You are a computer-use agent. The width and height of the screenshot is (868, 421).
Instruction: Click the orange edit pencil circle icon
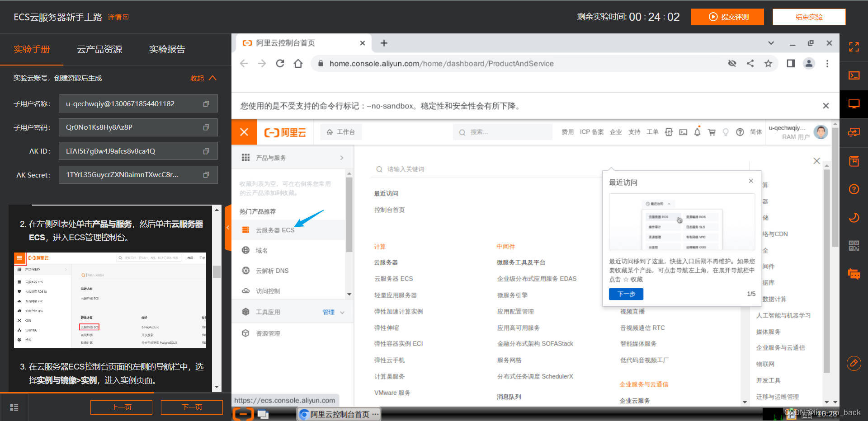click(x=854, y=363)
